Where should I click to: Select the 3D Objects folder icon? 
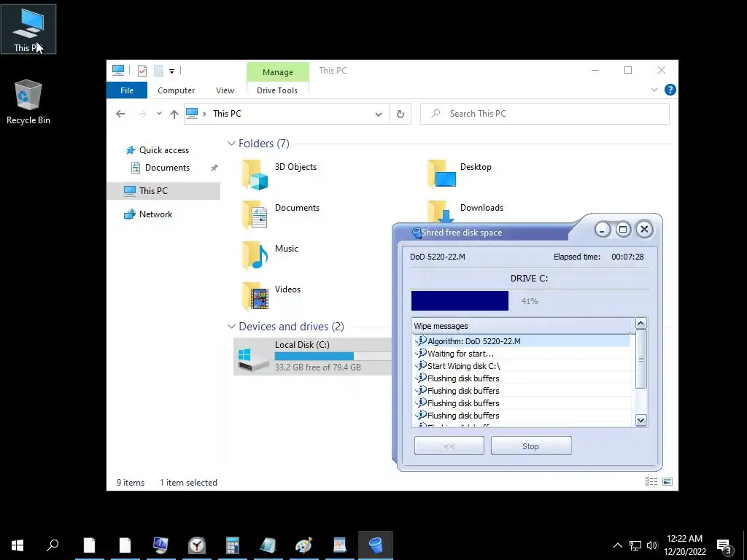[x=255, y=175]
